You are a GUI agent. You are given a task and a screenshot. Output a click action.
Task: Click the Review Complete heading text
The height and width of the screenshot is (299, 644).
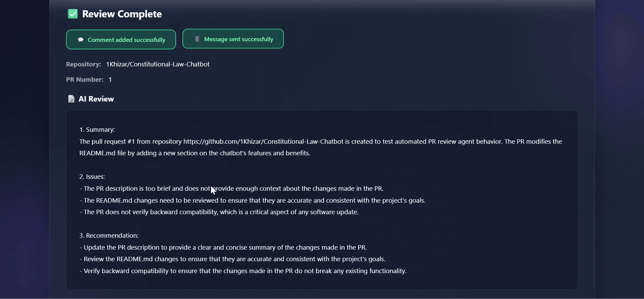[122, 14]
